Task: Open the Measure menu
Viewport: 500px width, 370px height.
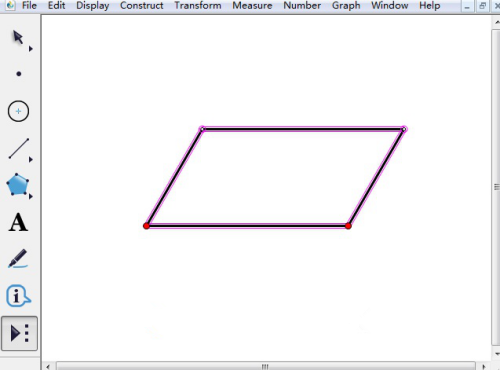Action: click(x=252, y=6)
